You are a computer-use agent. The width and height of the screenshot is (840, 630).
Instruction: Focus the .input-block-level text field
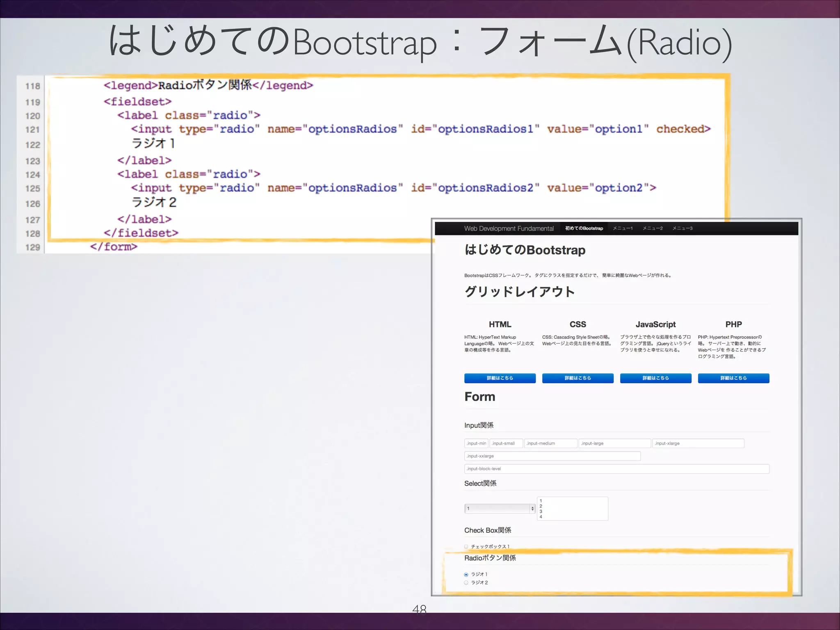pyautogui.click(x=617, y=469)
